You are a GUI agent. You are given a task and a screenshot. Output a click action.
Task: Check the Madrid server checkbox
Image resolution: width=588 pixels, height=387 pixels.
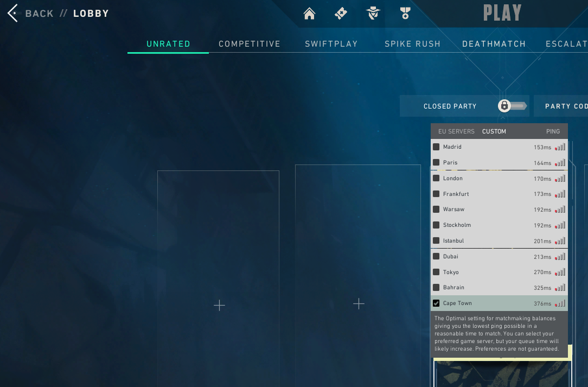tap(436, 147)
